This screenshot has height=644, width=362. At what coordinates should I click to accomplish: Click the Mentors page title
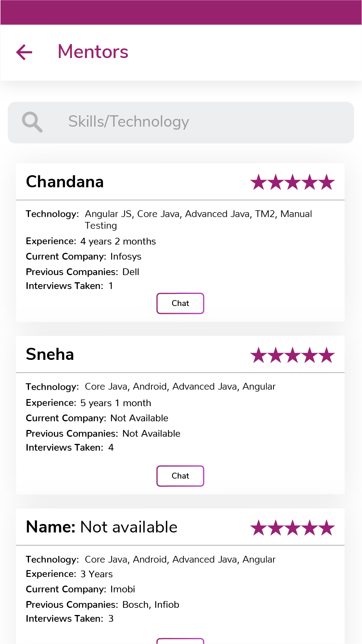tap(93, 52)
